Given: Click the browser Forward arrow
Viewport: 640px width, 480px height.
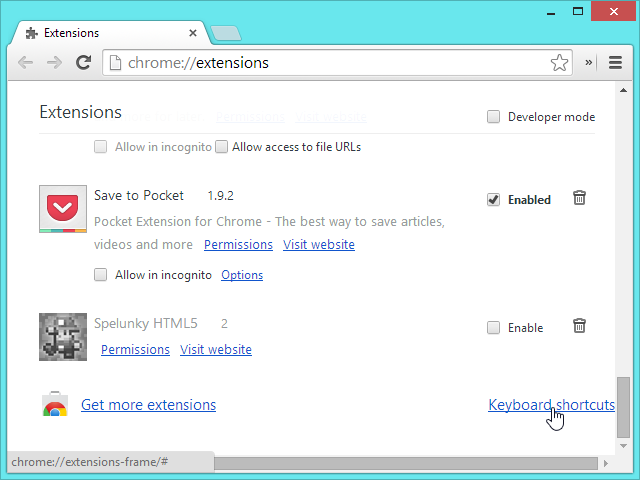Looking at the screenshot, I should point(54,63).
